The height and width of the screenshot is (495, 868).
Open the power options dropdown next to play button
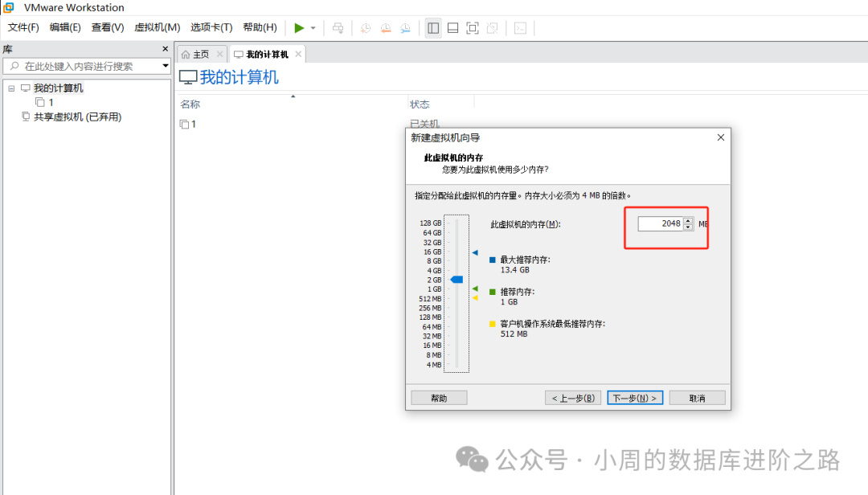tap(314, 27)
